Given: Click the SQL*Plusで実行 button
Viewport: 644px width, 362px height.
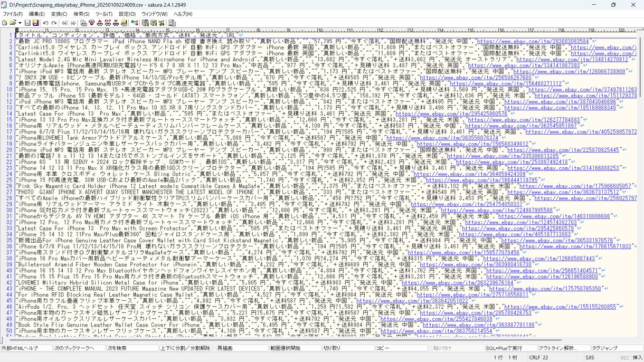Looking at the screenshot, I should [511, 348].
